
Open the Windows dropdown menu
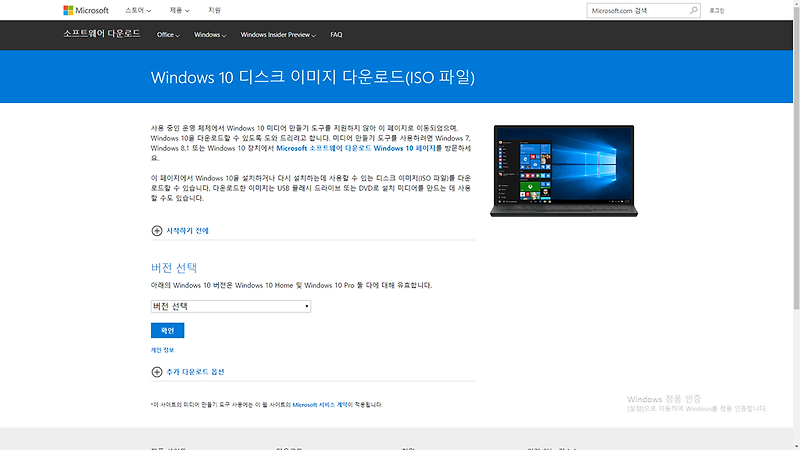pos(210,35)
